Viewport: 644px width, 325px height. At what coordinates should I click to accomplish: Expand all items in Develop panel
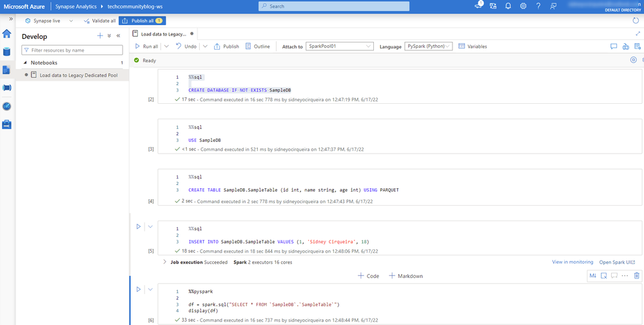coord(109,35)
